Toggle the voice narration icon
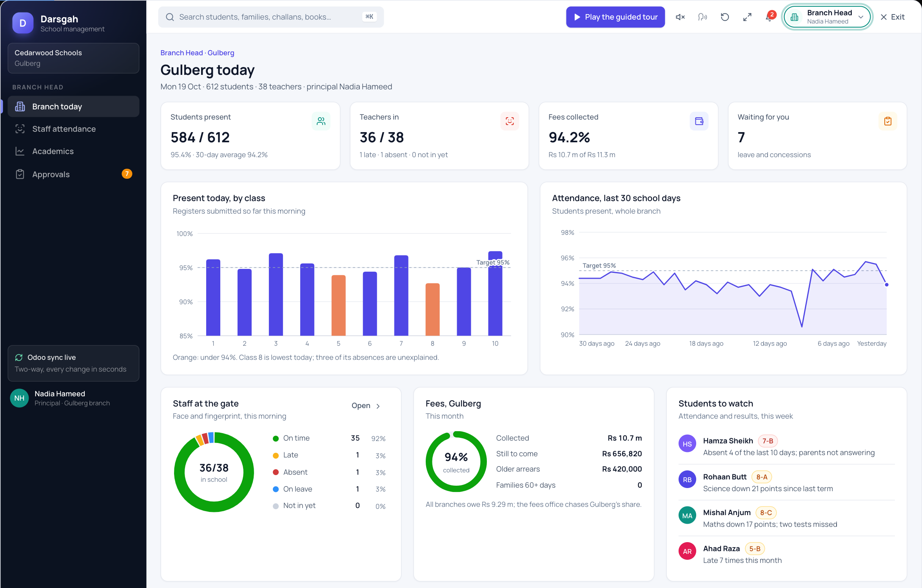 (702, 17)
